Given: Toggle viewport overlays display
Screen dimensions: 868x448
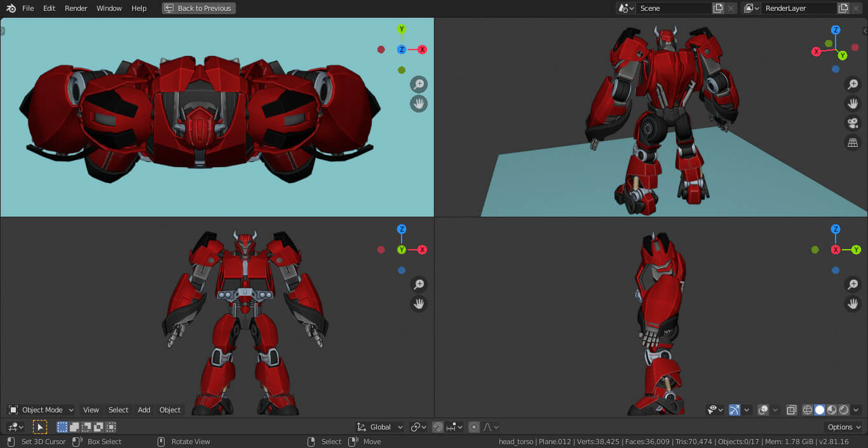Looking at the screenshot, I should [x=764, y=410].
